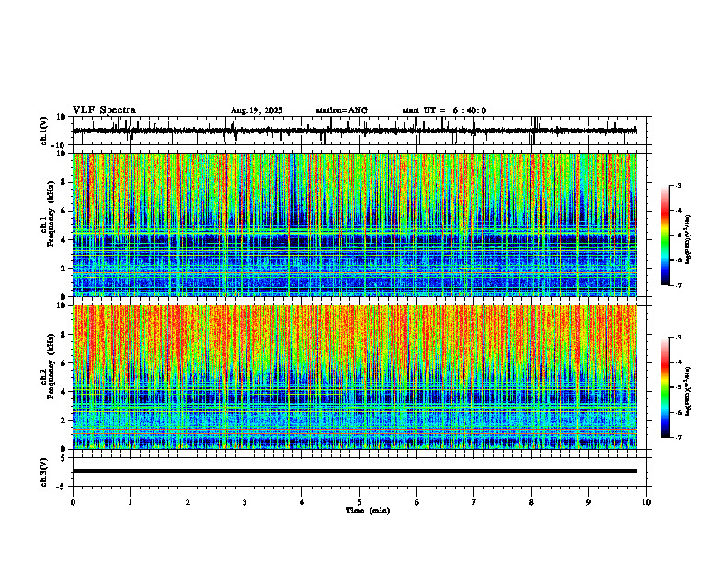Click the "VLF Spectra" plot title
This screenshot has height=563, width=728.
click(104, 110)
